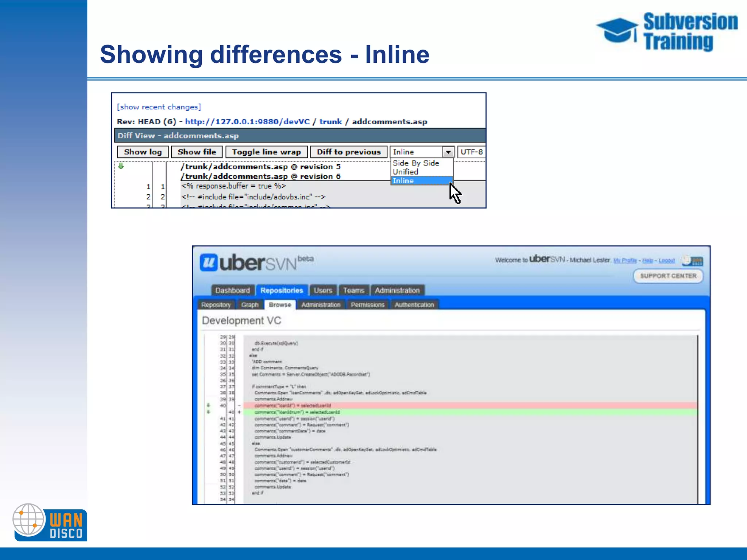Click the plus marker on the green added line
The height and width of the screenshot is (560, 747).
coord(239,412)
